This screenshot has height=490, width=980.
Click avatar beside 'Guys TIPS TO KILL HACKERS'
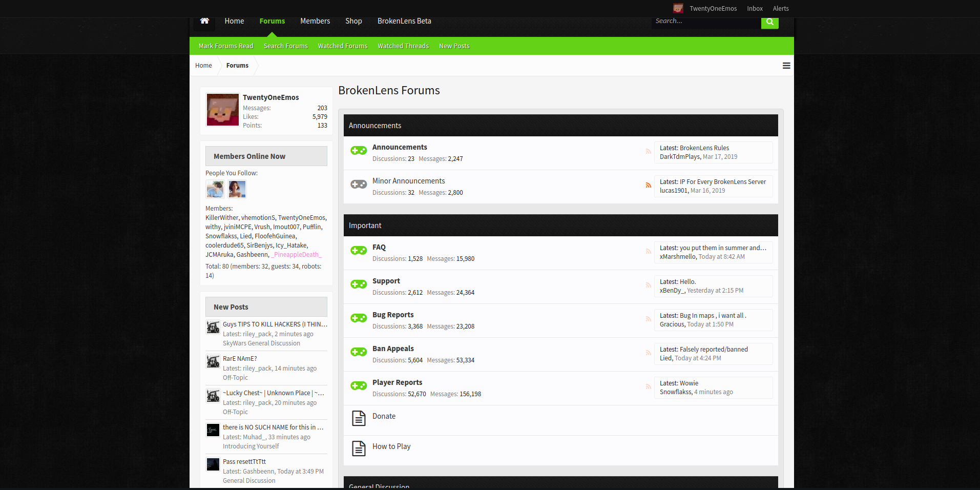click(x=213, y=327)
